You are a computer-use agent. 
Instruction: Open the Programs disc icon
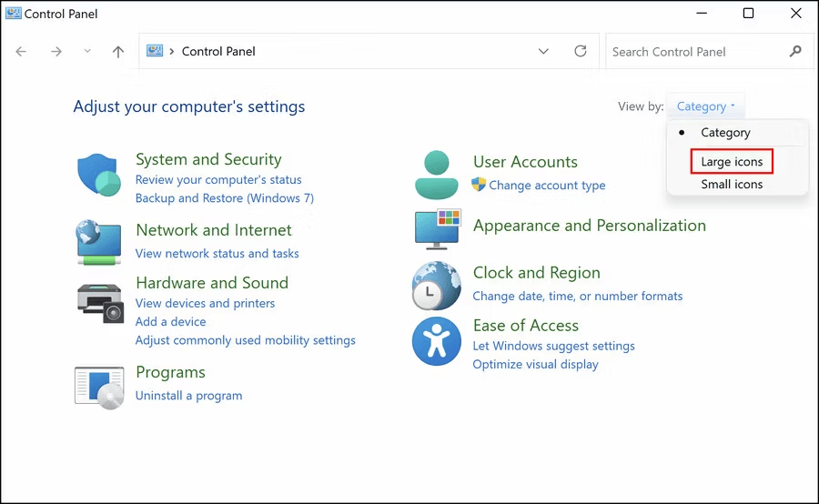(99, 387)
